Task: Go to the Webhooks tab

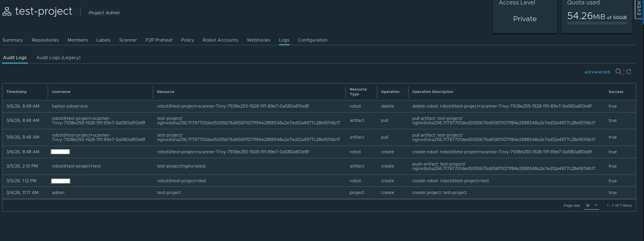Action: click(x=258, y=40)
